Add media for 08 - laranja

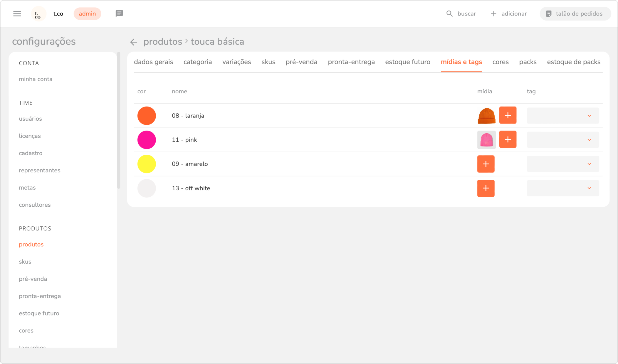[508, 115]
